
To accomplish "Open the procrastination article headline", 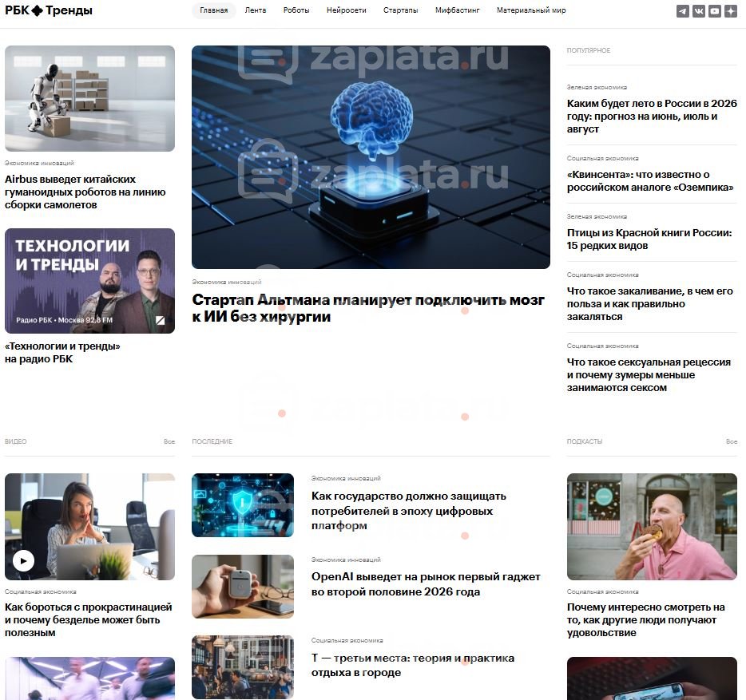I will click(89, 619).
